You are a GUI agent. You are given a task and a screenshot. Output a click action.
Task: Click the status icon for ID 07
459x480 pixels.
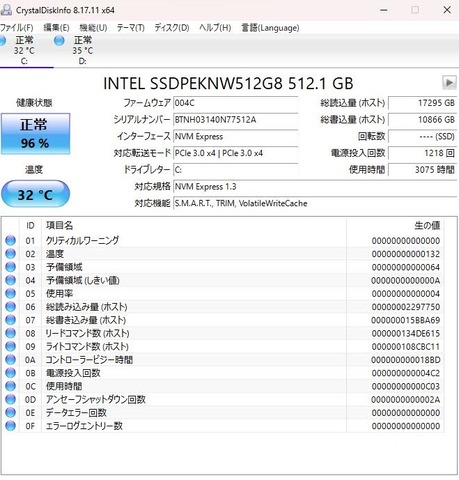(11, 320)
